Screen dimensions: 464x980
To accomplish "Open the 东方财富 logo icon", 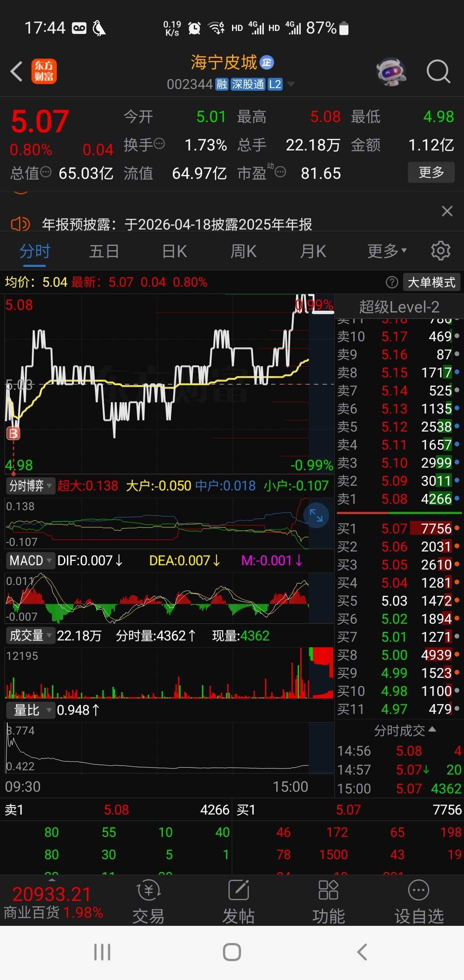I will [44, 71].
